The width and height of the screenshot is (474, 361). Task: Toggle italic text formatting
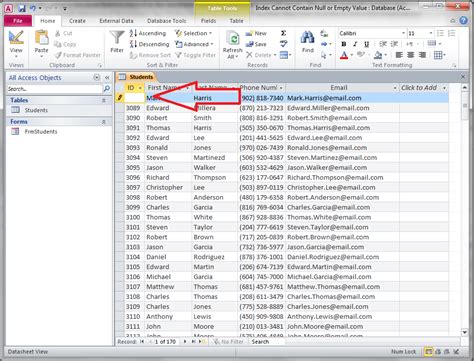pos(355,44)
